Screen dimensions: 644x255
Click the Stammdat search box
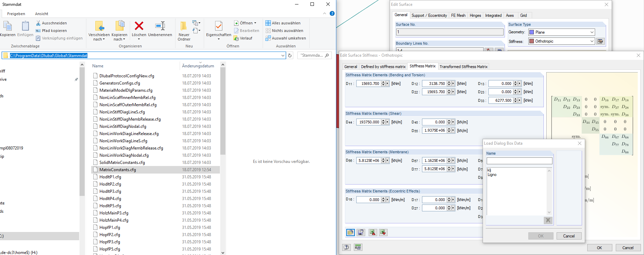(314, 55)
